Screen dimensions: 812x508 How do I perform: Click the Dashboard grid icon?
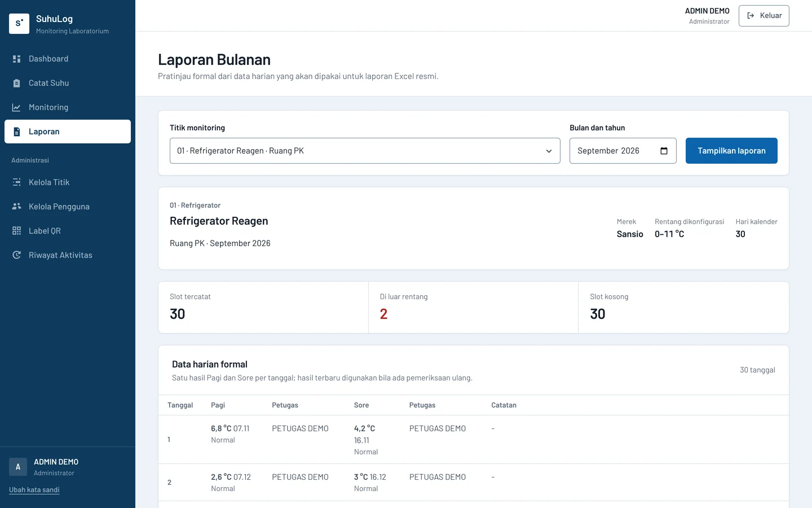[x=16, y=59]
